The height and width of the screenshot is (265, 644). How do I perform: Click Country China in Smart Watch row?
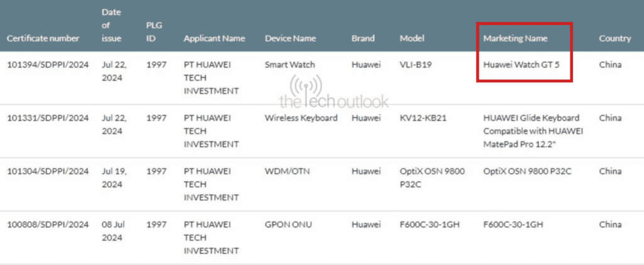610,64
